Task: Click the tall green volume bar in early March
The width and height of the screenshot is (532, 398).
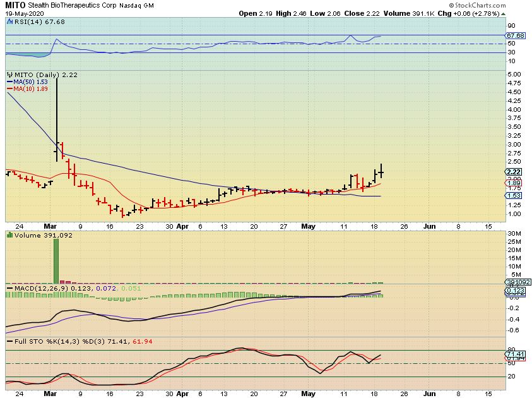Action: tap(56, 261)
